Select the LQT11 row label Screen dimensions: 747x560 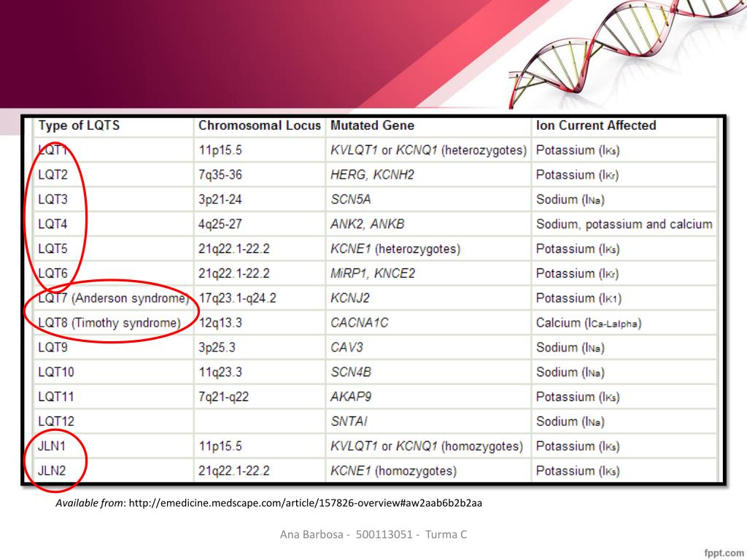pyautogui.click(x=56, y=397)
